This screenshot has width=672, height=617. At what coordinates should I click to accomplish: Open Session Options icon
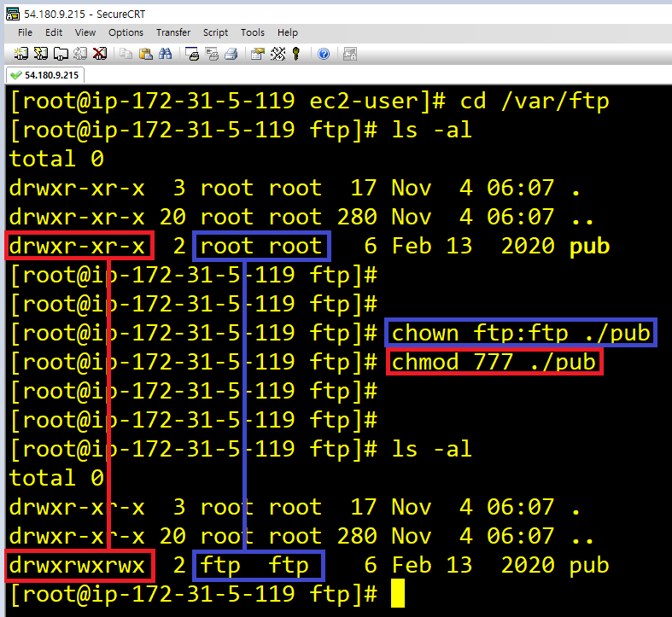click(x=258, y=54)
